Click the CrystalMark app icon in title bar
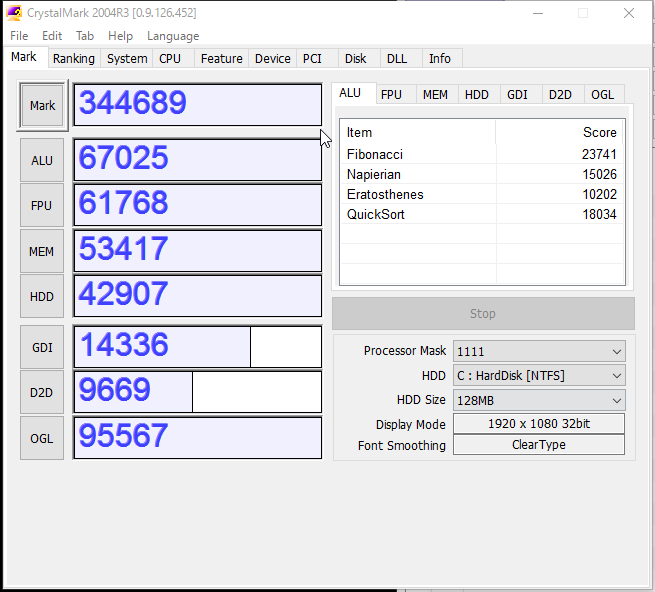 click(x=14, y=13)
